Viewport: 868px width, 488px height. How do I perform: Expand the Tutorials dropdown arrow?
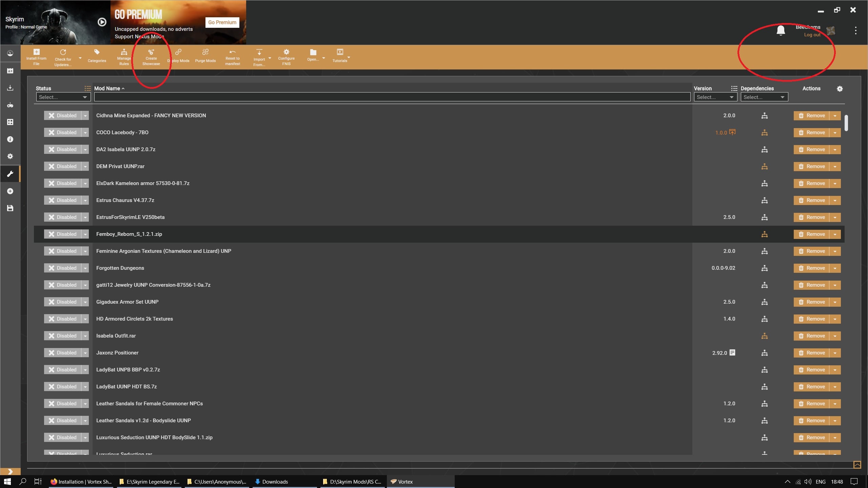[349, 57]
